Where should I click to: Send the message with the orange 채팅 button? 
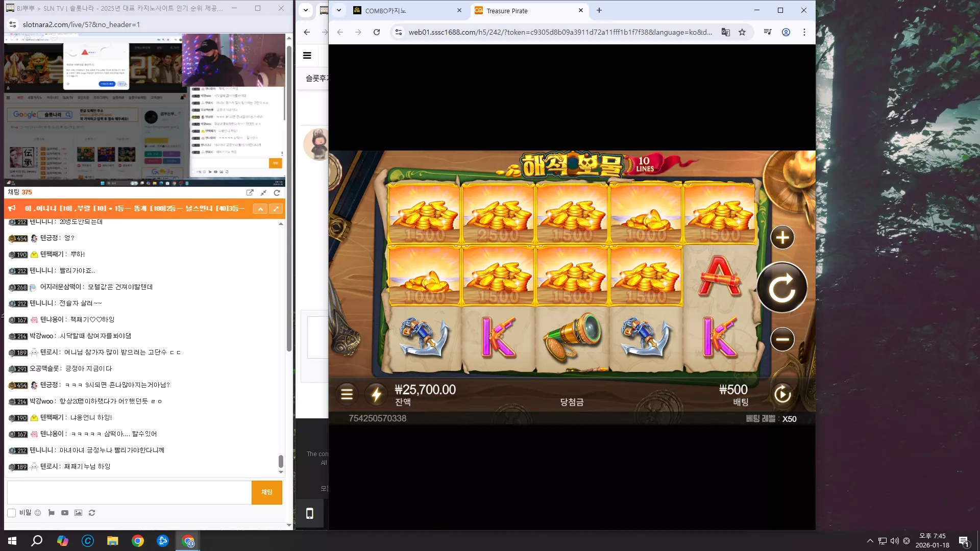point(267,492)
